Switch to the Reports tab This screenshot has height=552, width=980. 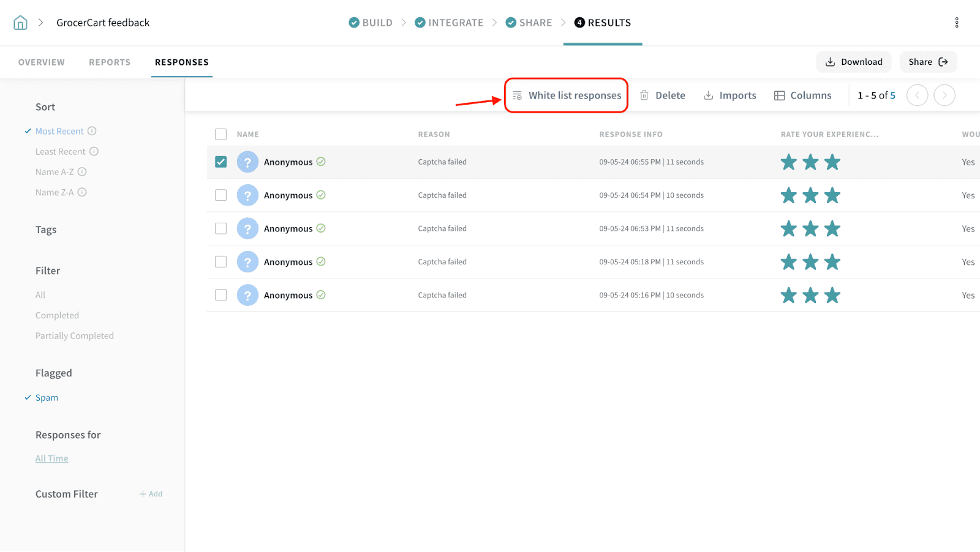click(x=110, y=62)
